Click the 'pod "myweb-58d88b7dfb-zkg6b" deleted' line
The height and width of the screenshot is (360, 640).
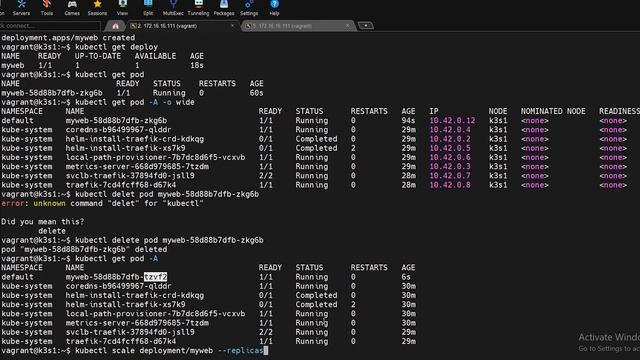click(x=84, y=249)
